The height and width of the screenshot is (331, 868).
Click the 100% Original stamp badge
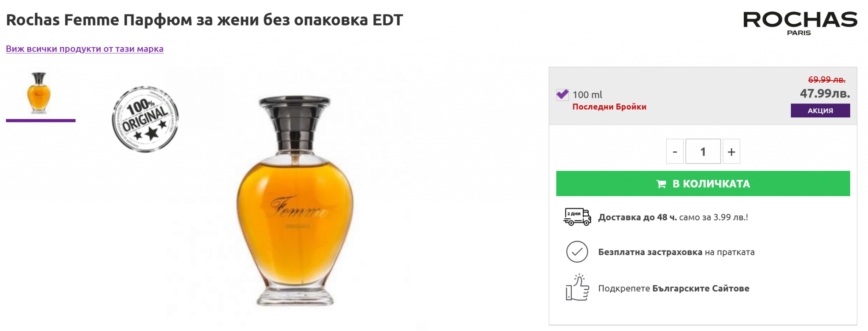point(145,119)
